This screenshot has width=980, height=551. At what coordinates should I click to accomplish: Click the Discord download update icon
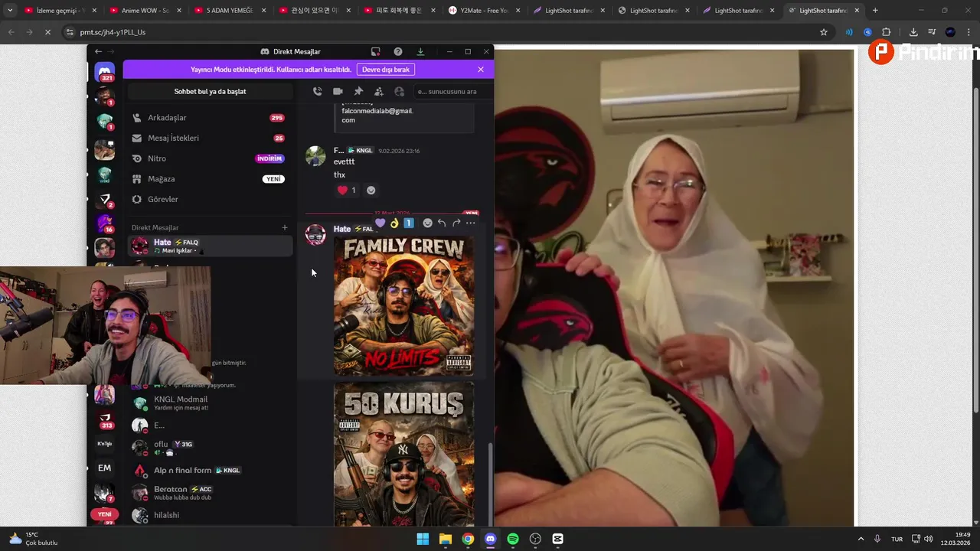click(x=420, y=51)
